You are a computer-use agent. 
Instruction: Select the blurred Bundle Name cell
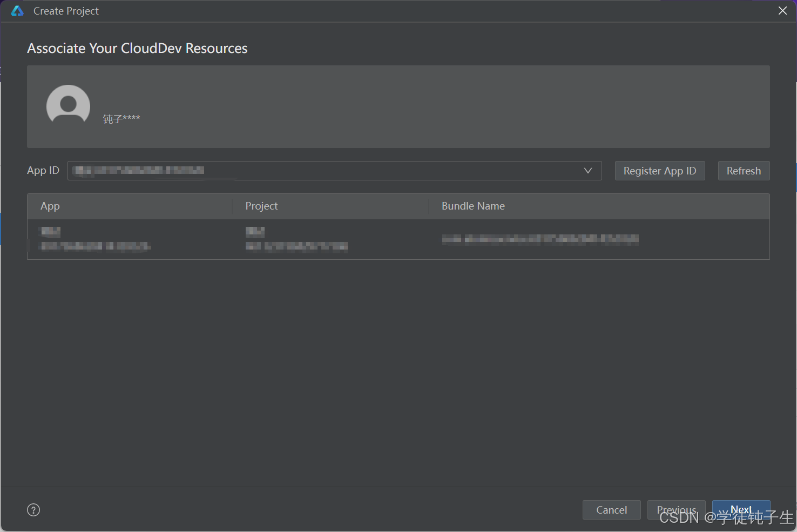[x=540, y=239]
